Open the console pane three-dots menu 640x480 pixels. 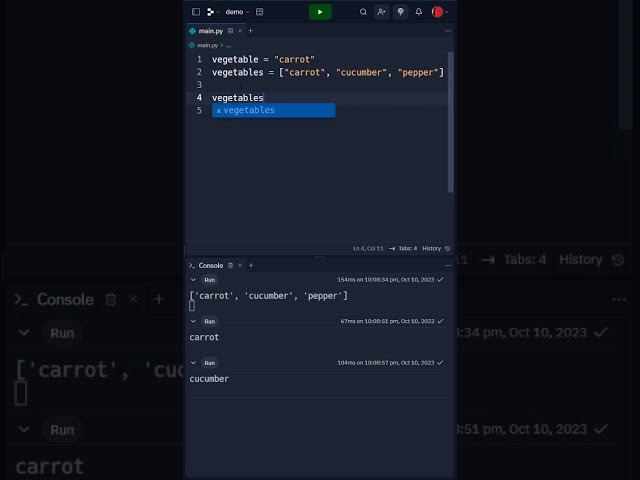tap(448, 266)
